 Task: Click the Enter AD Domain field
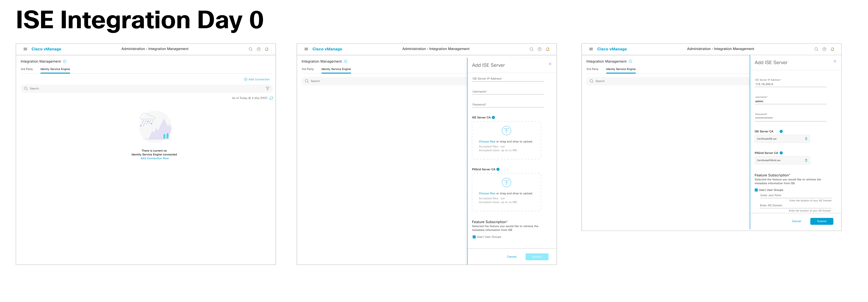click(x=796, y=206)
